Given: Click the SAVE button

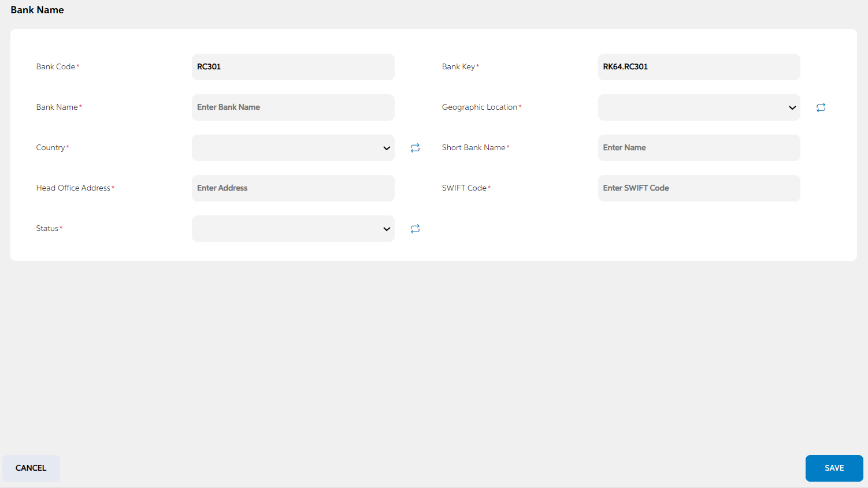Looking at the screenshot, I should [x=834, y=468].
